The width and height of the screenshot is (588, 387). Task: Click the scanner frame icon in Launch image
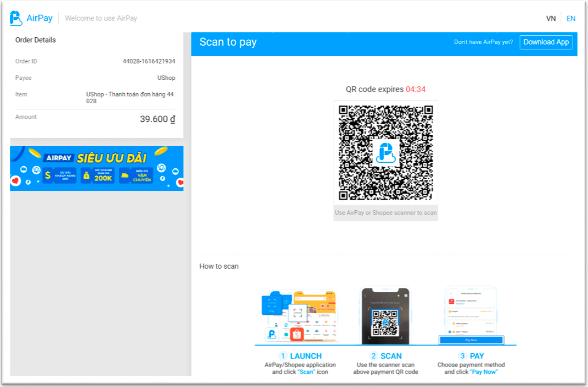click(298, 313)
